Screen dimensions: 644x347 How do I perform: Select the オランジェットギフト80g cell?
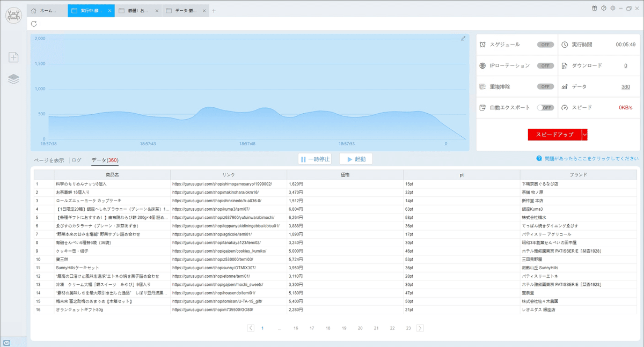(x=112, y=309)
